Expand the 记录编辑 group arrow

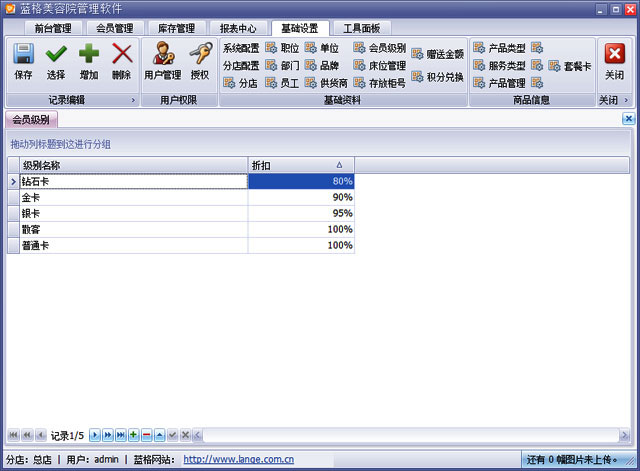coord(133,100)
